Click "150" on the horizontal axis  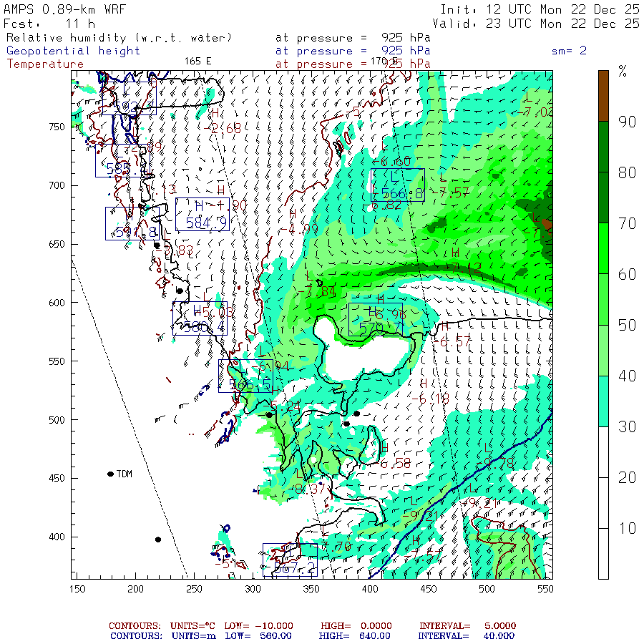[77, 590]
